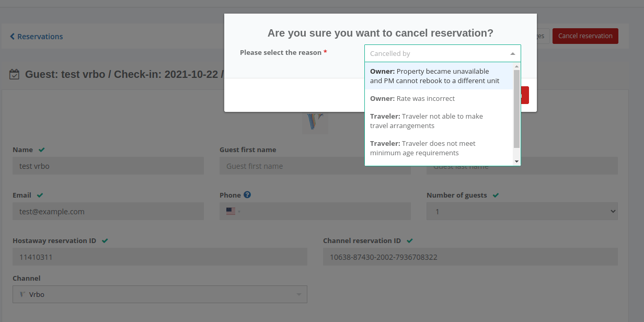Open the Phone help question-mark tooltip

click(246, 194)
